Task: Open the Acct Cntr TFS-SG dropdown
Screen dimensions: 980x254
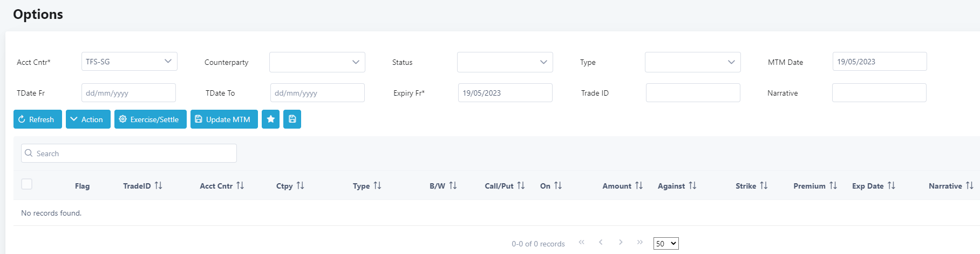Action: coord(129,62)
